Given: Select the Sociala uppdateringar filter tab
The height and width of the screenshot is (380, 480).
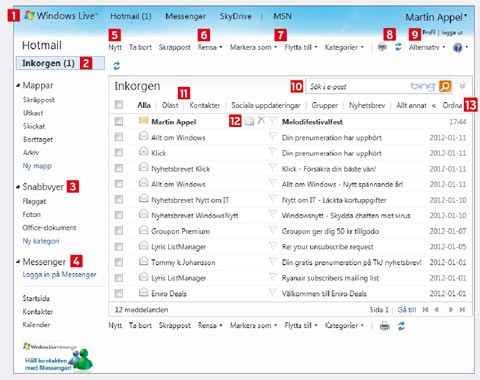Looking at the screenshot, I should 266,105.
